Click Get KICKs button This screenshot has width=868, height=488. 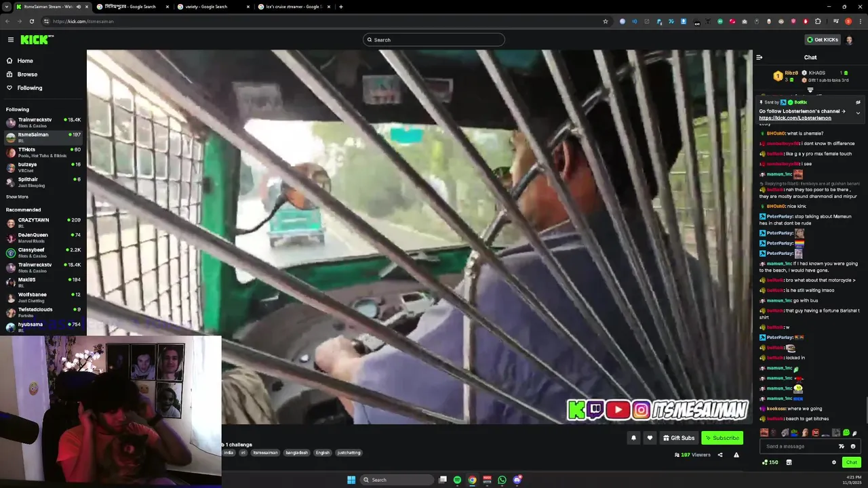823,40
